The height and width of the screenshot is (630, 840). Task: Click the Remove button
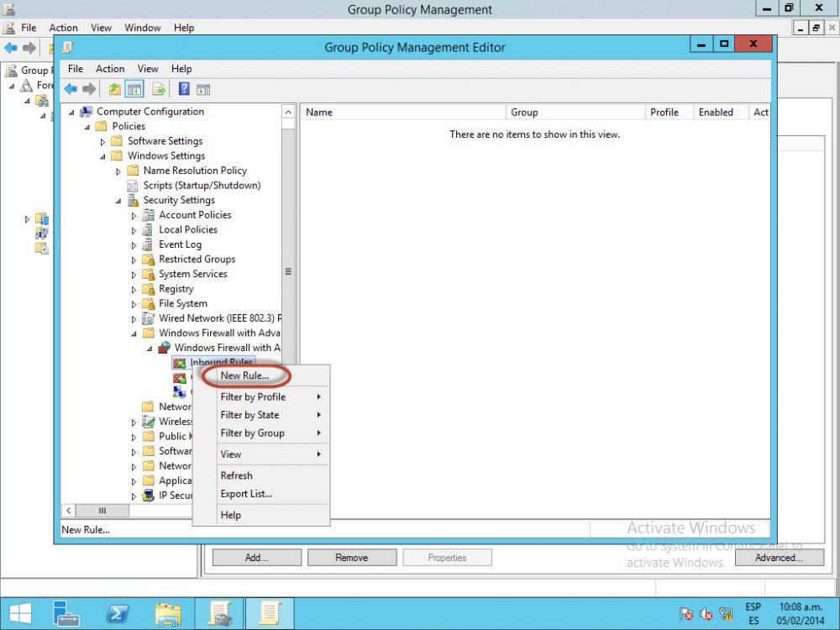352,558
